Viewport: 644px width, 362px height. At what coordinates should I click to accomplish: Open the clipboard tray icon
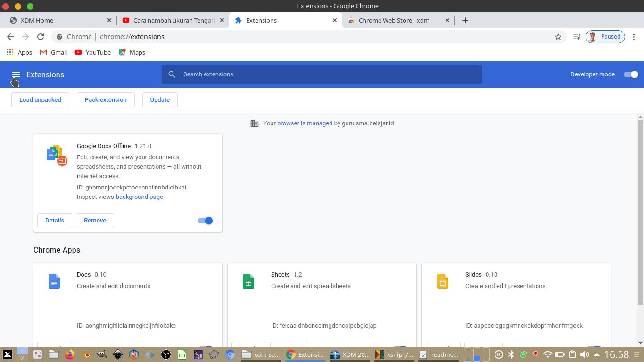coord(572,354)
